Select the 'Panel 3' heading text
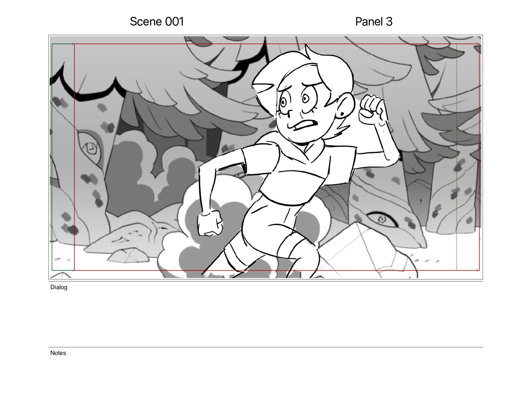The width and height of the screenshot is (532, 411). tap(373, 21)
